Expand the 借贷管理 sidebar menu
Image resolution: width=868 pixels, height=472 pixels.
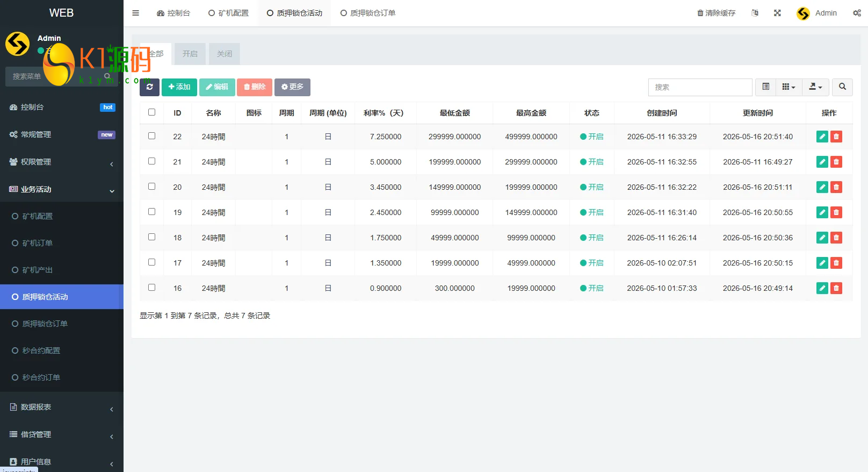coord(62,434)
